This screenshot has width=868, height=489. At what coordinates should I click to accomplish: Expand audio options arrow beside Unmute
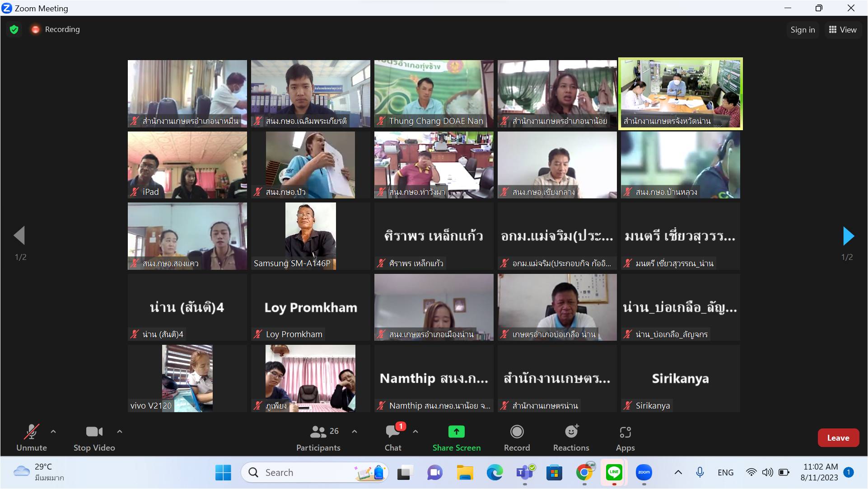tap(53, 432)
